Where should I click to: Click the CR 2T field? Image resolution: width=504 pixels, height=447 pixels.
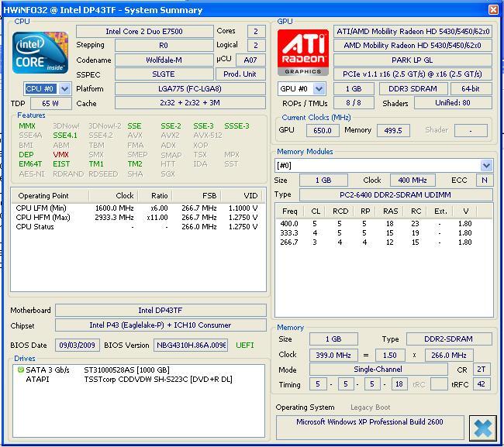pyautogui.click(x=482, y=370)
